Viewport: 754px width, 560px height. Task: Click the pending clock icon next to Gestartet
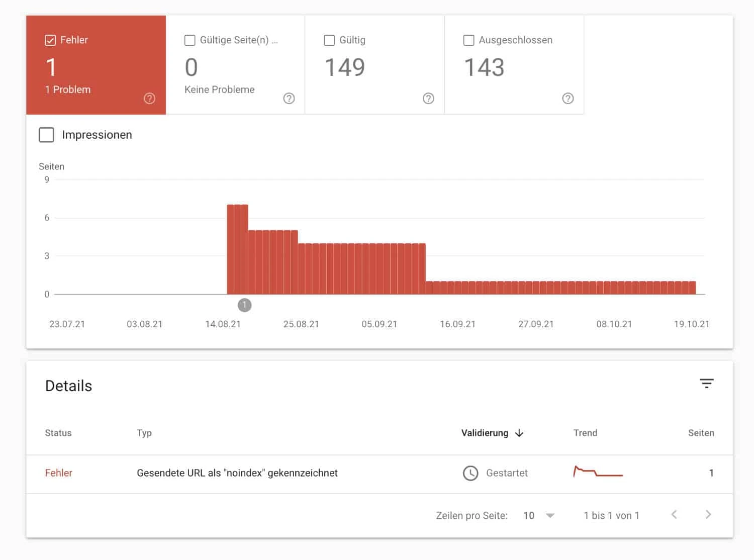click(x=470, y=473)
